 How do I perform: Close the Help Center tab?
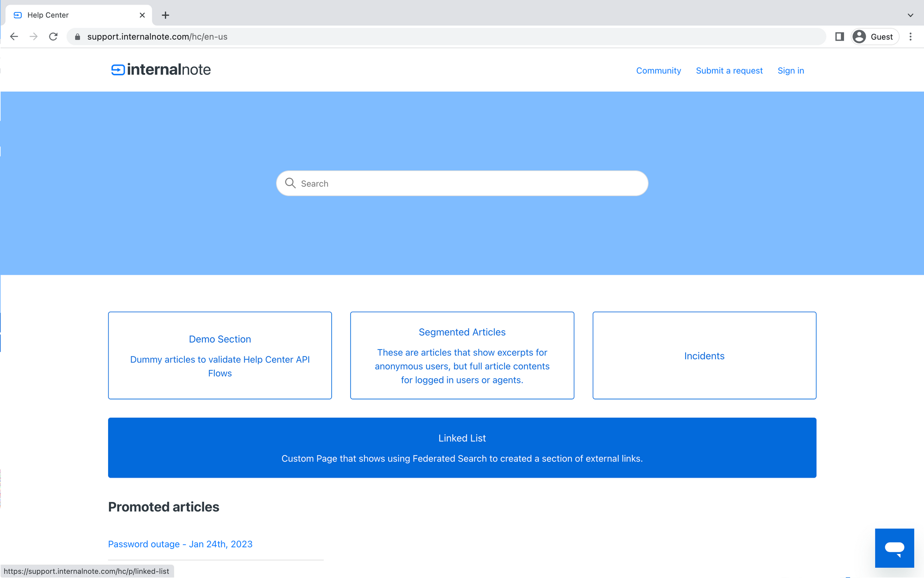[x=142, y=15]
